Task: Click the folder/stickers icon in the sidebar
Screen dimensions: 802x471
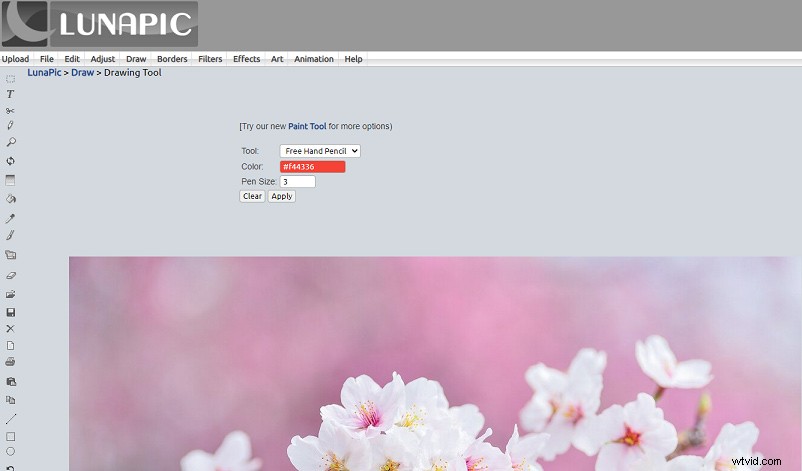Action: coord(10,255)
